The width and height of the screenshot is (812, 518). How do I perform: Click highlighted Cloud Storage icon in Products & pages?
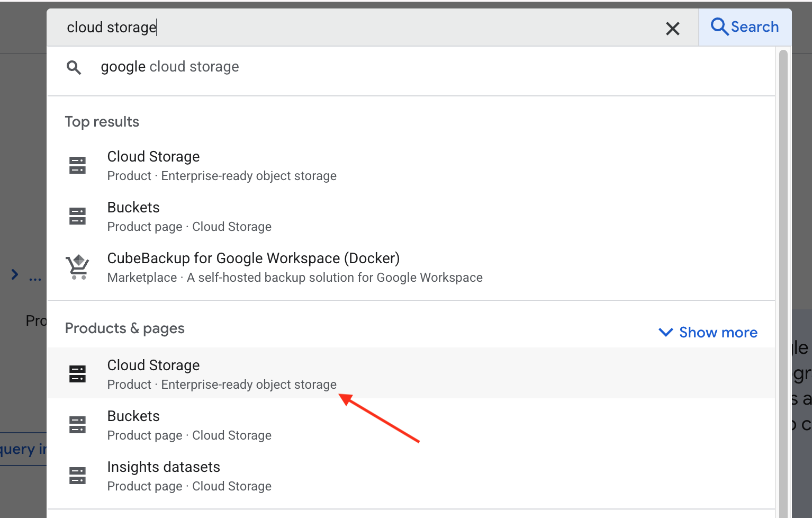(77, 374)
